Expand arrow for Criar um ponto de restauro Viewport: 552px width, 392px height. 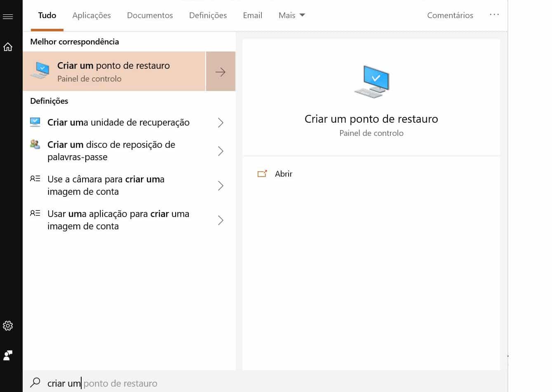pyautogui.click(x=221, y=71)
